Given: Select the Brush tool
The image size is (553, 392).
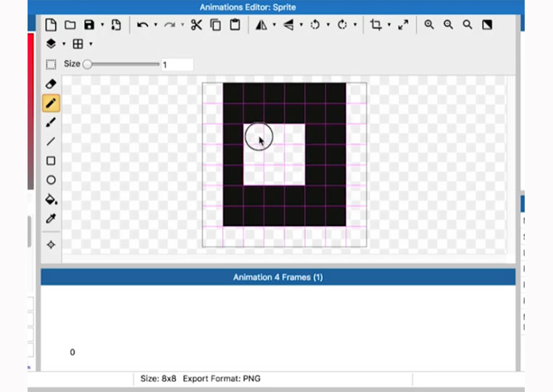Looking at the screenshot, I should coord(51,122).
